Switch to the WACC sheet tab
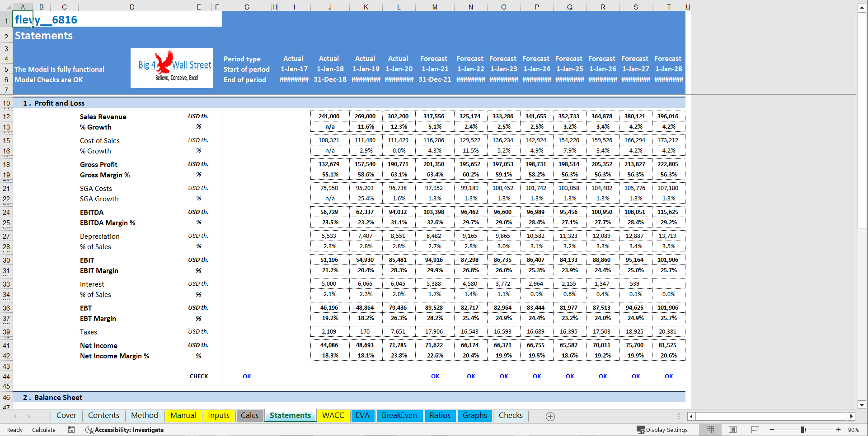This screenshot has width=868, height=436. 333,416
